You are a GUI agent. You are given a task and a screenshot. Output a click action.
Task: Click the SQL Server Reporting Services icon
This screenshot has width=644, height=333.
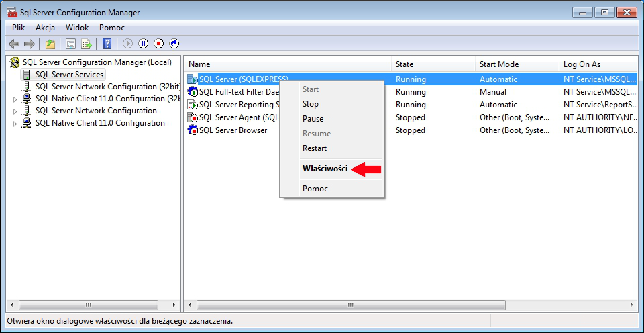click(x=193, y=105)
